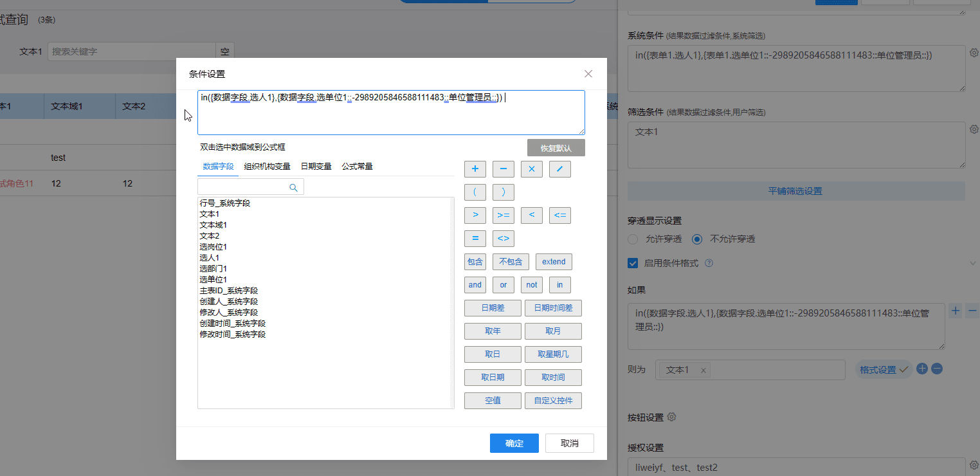Screen dimensions: 980x476
Task: Click 格式设置 button
Action: (x=884, y=370)
